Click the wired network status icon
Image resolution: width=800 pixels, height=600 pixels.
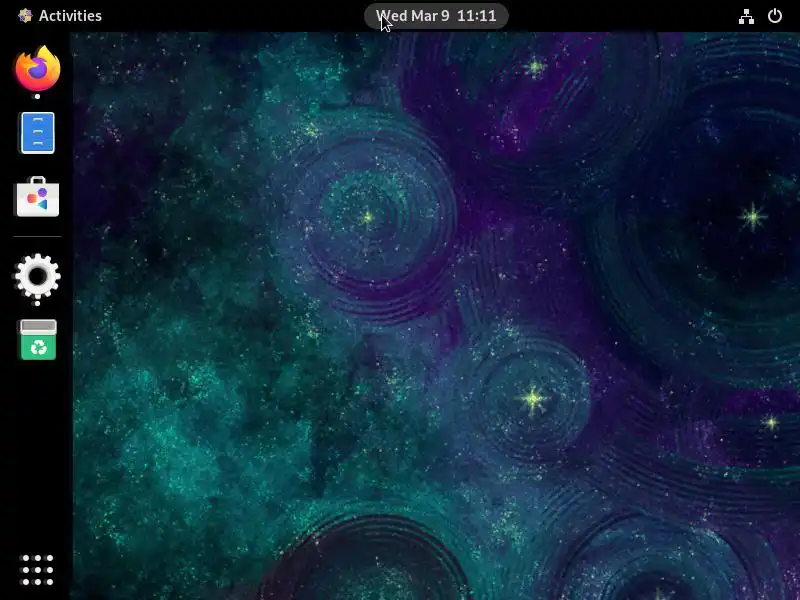click(746, 16)
